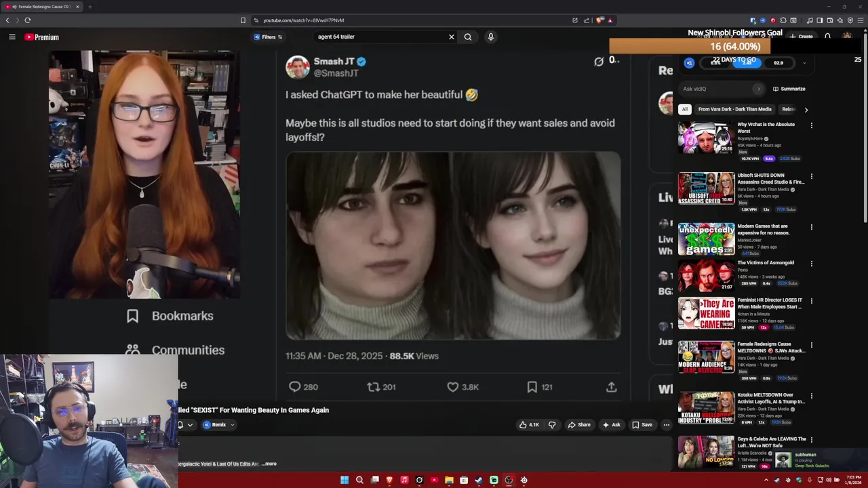
Task: Open YouTube notifications bell in header
Action: click(x=827, y=37)
